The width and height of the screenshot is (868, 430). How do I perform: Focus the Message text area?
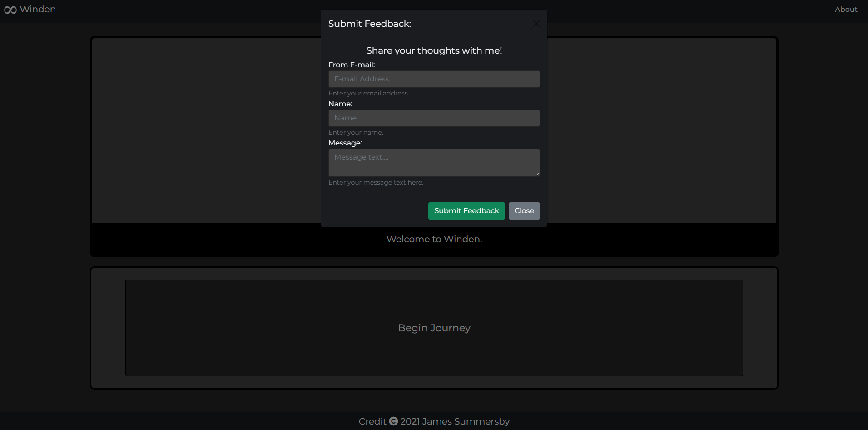(434, 163)
